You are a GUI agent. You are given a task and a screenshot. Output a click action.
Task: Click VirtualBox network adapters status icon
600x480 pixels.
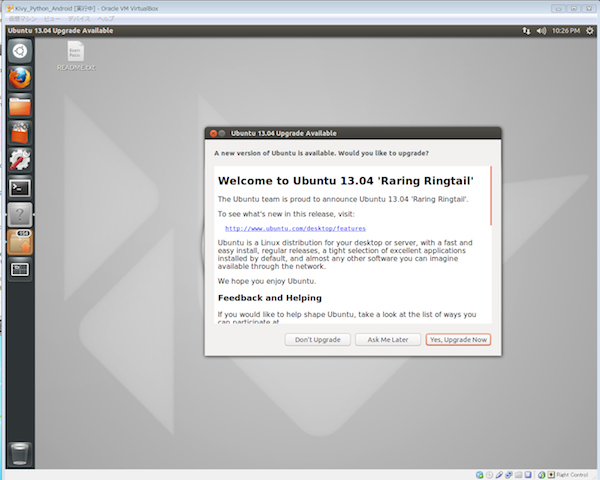(509, 475)
